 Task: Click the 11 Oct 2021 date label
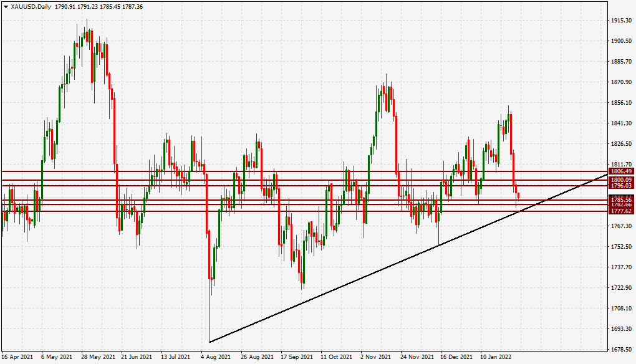(336, 357)
